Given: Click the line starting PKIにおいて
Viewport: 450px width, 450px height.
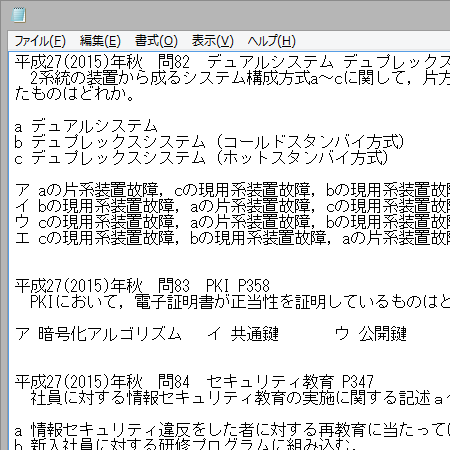Looking at the screenshot, I should 240,302.
